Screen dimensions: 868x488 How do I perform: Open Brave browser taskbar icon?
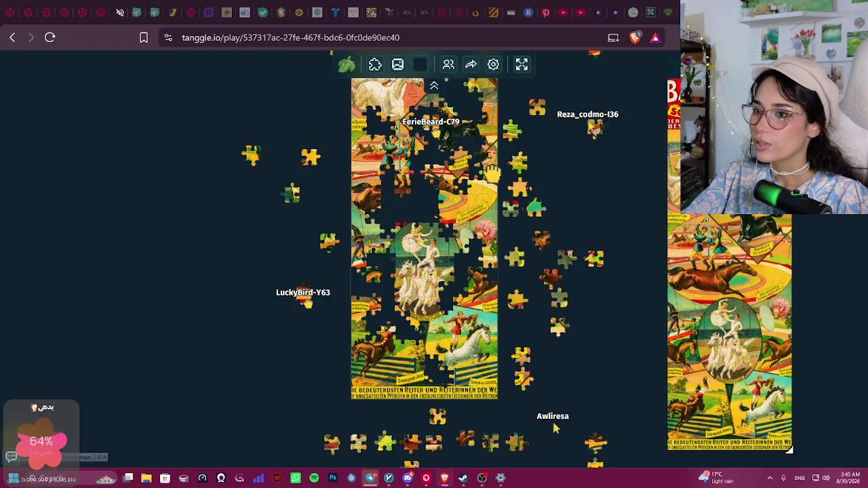click(445, 478)
